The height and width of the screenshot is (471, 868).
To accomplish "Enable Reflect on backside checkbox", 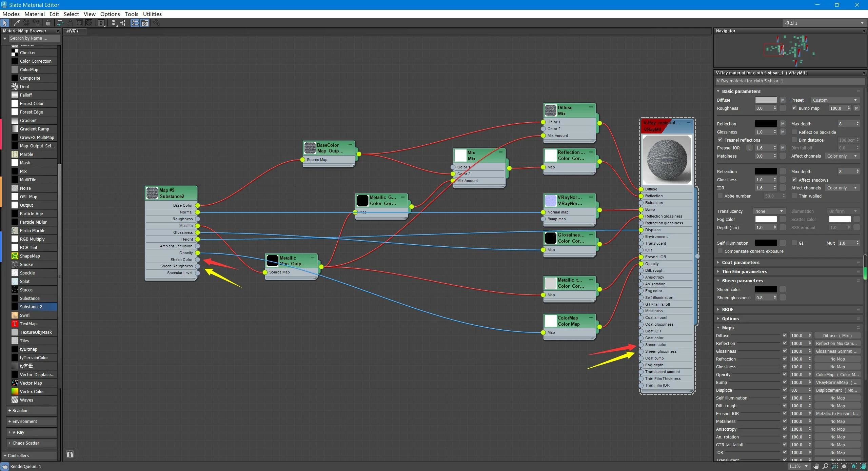I will point(794,132).
